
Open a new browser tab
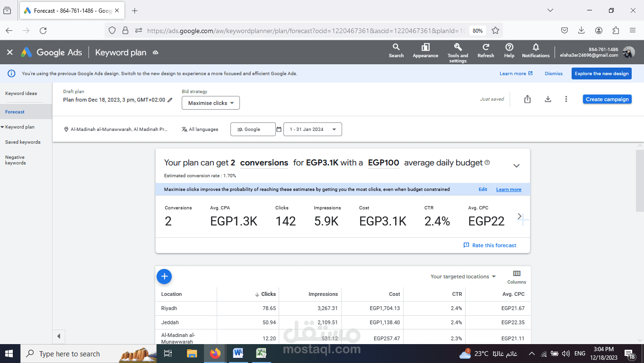[135, 10]
